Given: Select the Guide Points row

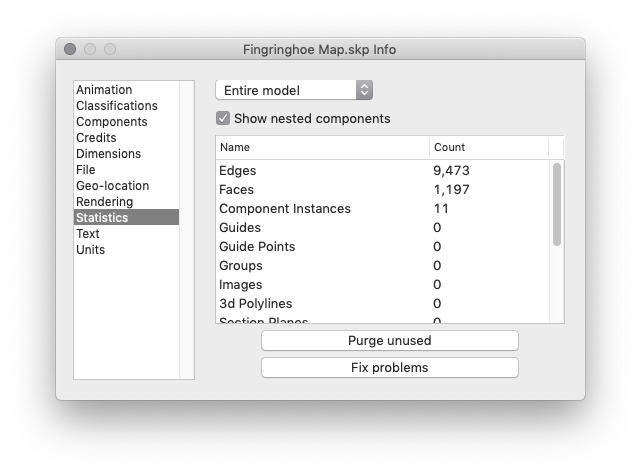Looking at the screenshot, I should pyautogui.click(x=383, y=247).
